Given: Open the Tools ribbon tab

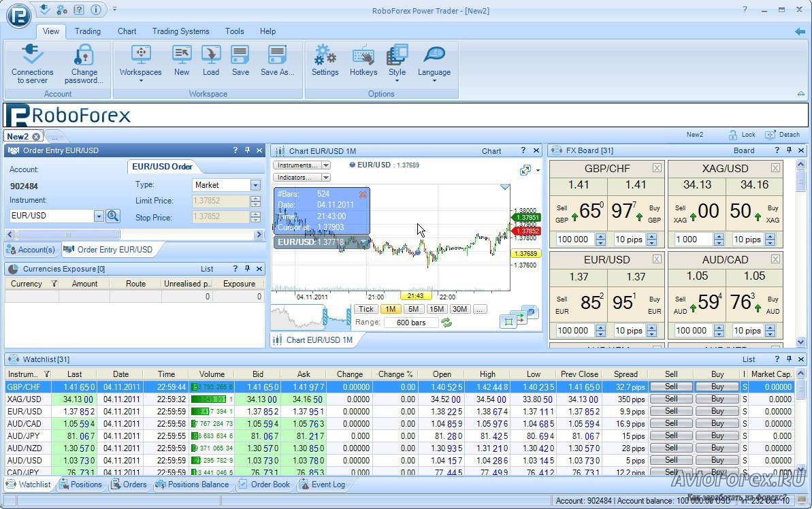Looking at the screenshot, I should click(235, 31).
